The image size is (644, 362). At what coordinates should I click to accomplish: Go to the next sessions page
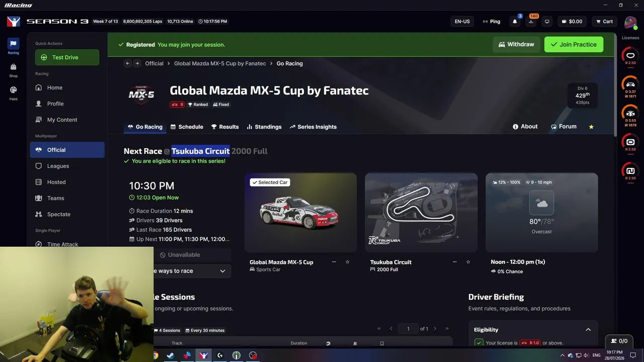click(435, 329)
